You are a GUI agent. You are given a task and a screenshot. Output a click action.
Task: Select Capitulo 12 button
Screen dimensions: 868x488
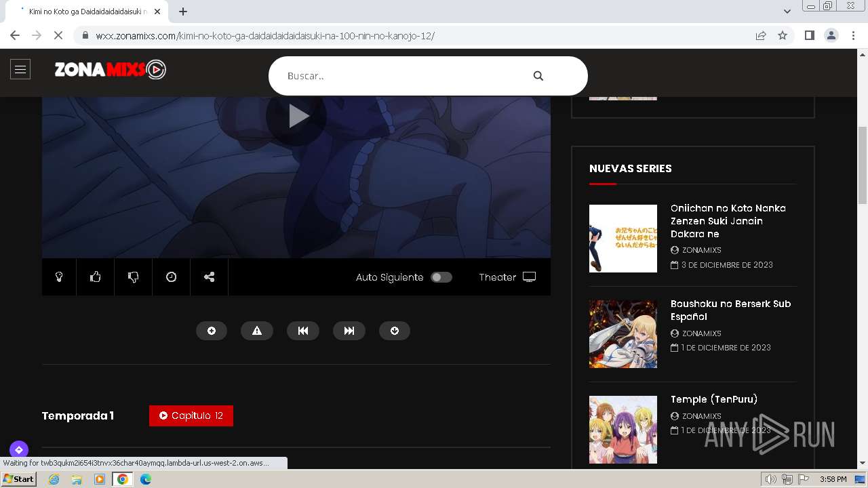tap(191, 415)
